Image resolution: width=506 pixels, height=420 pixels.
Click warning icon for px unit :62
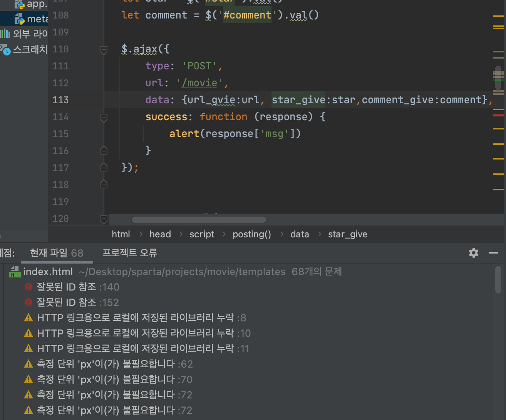[x=28, y=364]
